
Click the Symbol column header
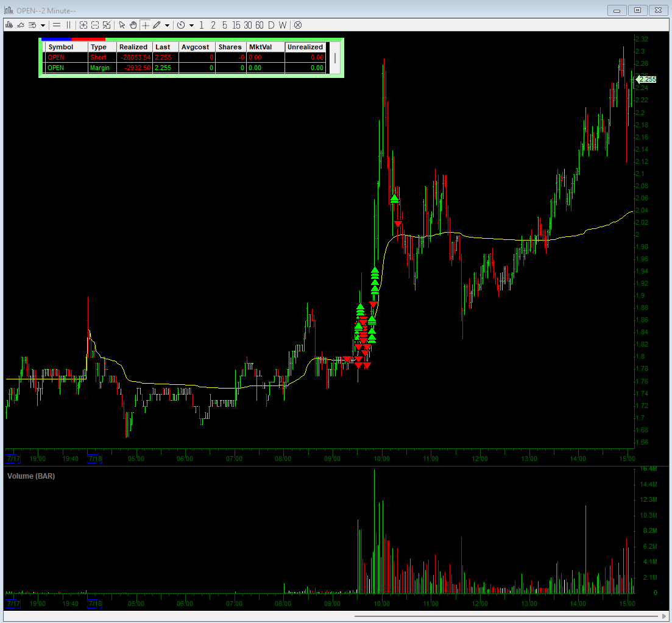point(66,47)
